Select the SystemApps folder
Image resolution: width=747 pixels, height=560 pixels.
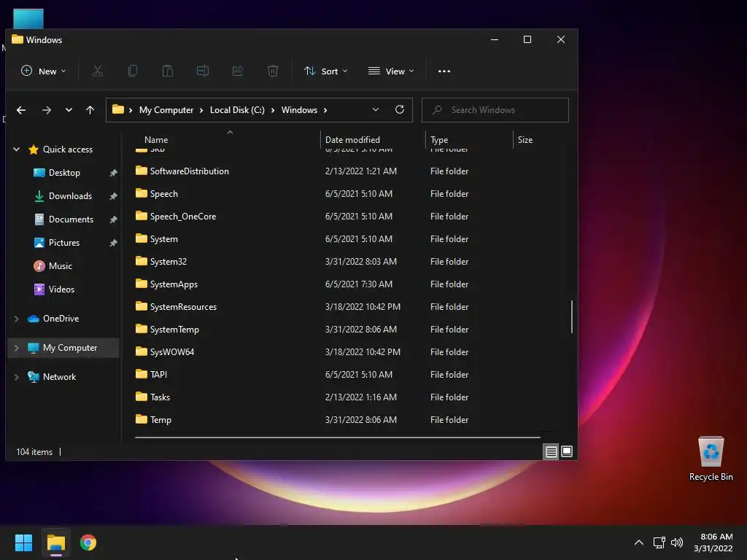click(174, 284)
